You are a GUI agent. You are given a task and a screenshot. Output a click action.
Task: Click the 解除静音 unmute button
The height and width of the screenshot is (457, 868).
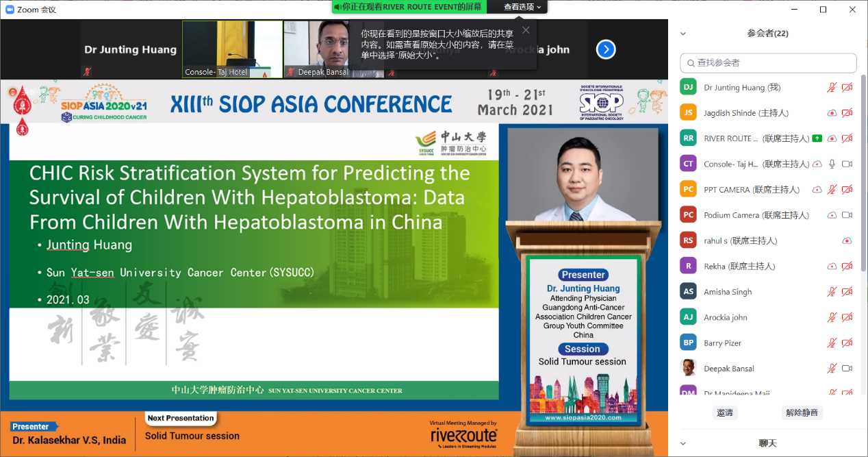click(x=802, y=412)
